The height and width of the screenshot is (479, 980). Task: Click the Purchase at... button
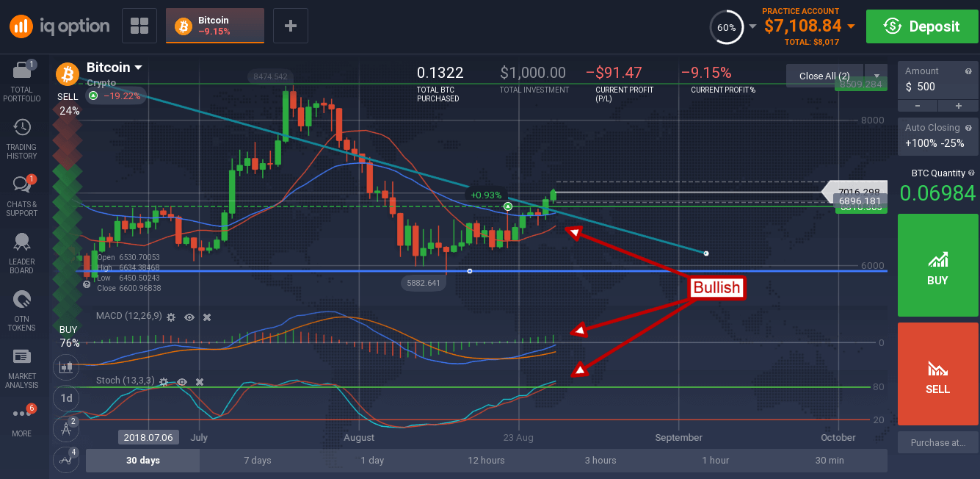pos(937,442)
